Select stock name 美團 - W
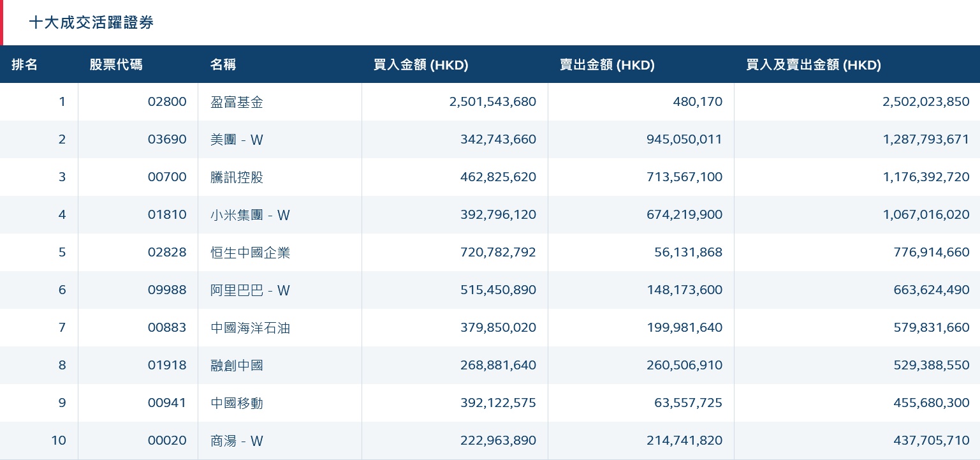980x460 pixels. [237, 140]
